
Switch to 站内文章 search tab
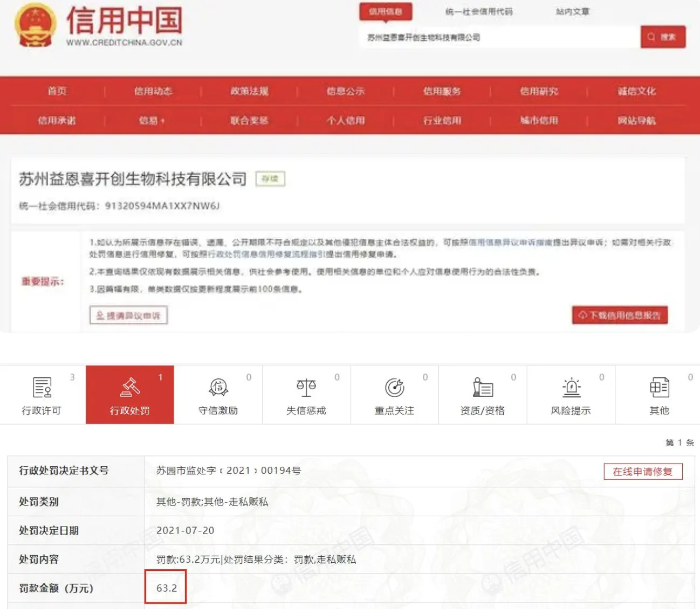572,11
